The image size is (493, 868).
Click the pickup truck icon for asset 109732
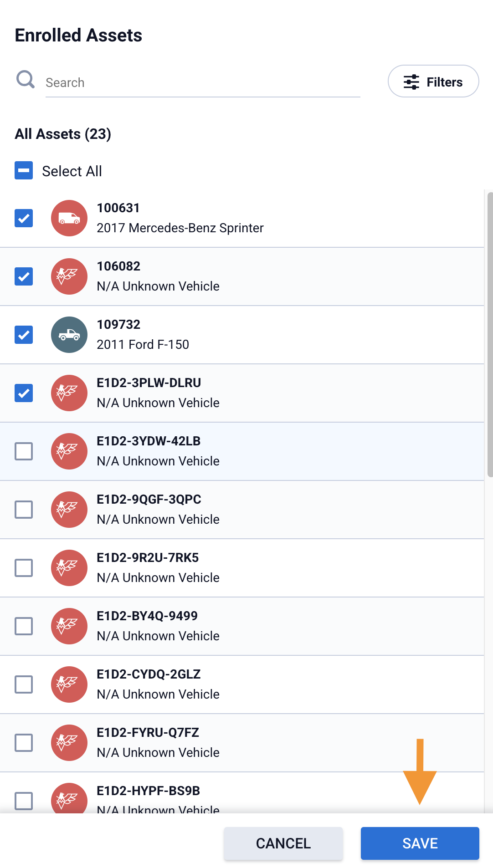[69, 335]
